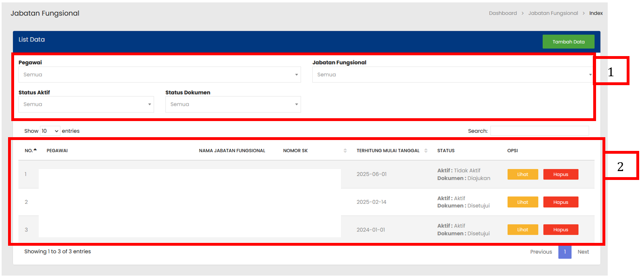Change the show entries count selector
Image resolution: width=644 pixels, height=278 pixels.
click(x=50, y=131)
